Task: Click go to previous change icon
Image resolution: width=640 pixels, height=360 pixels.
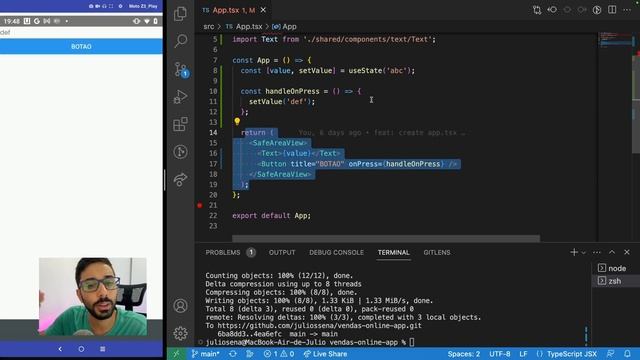Action: 552,10
